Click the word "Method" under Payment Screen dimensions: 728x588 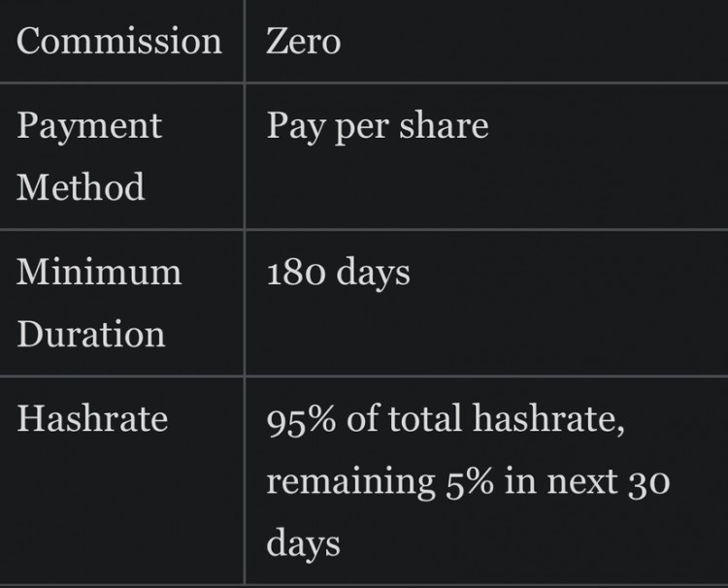(x=81, y=185)
